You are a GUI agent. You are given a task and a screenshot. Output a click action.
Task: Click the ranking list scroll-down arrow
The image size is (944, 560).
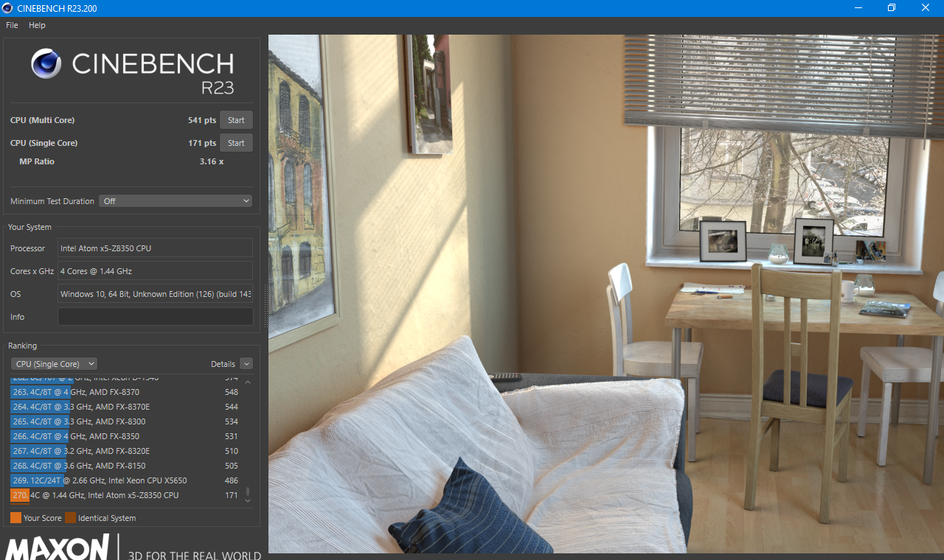tap(248, 500)
